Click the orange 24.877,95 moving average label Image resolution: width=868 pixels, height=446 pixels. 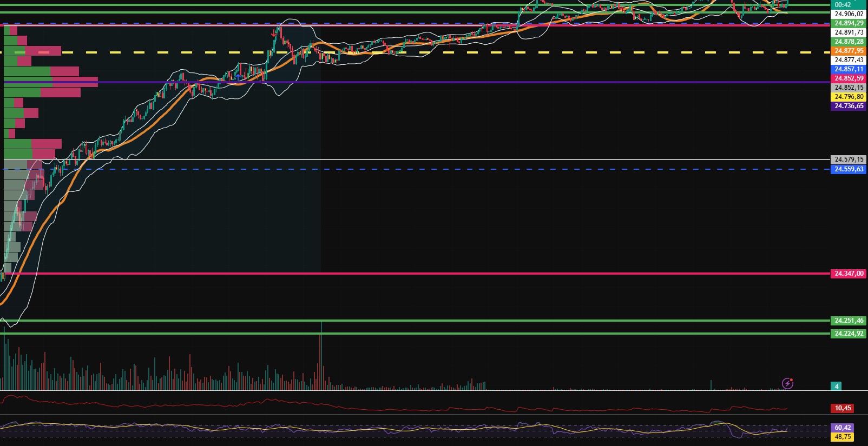coord(849,51)
